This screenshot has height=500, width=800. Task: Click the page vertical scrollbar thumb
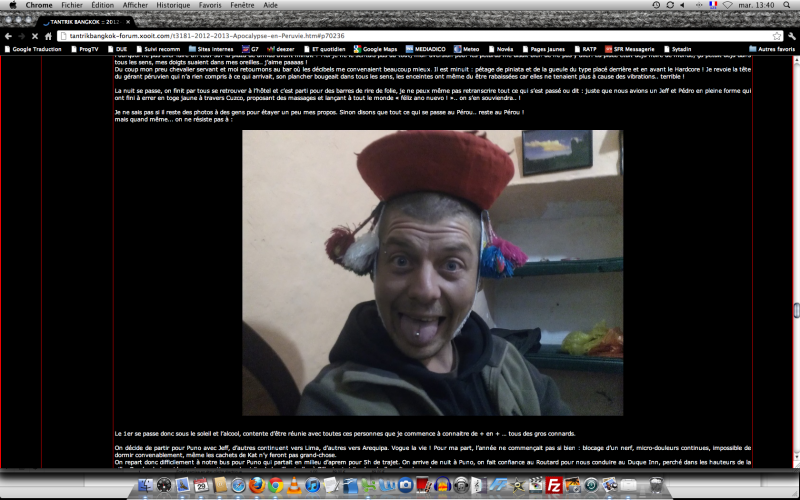[796, 310]
